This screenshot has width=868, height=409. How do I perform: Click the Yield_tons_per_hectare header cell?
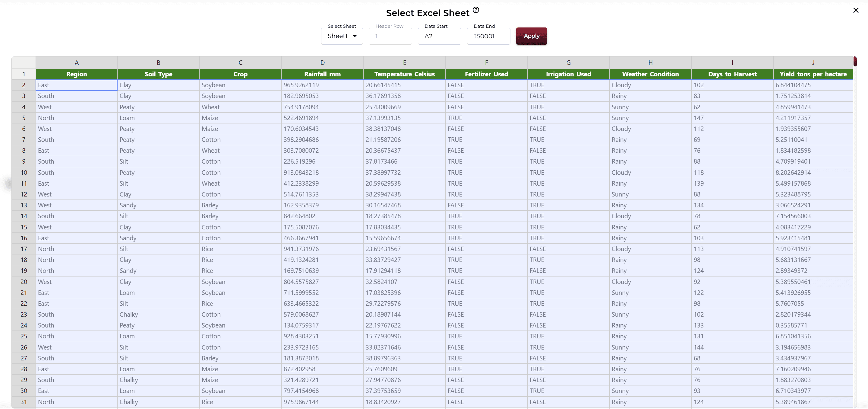pos(813,74)
